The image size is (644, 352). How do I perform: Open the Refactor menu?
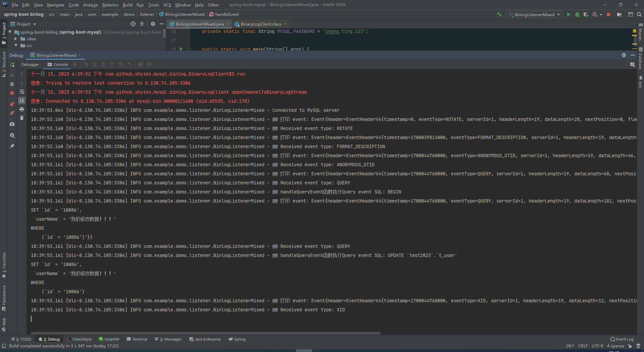coord(110,5)
